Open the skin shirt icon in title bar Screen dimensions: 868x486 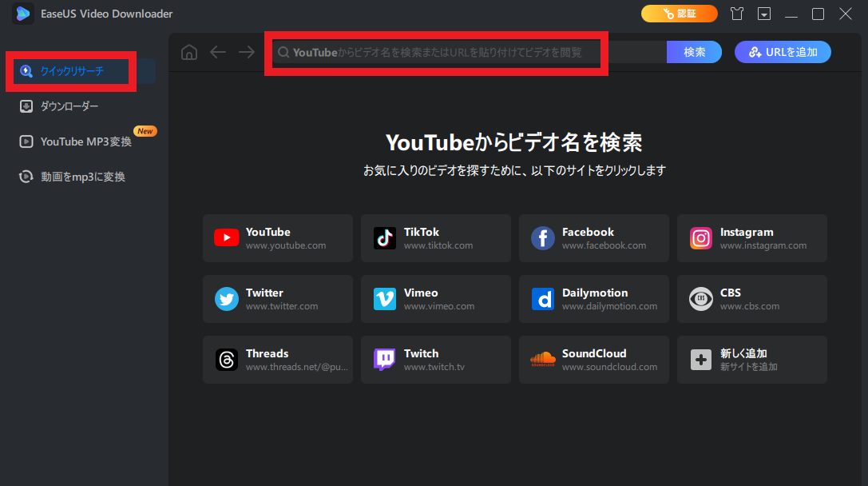coord(737,14)
